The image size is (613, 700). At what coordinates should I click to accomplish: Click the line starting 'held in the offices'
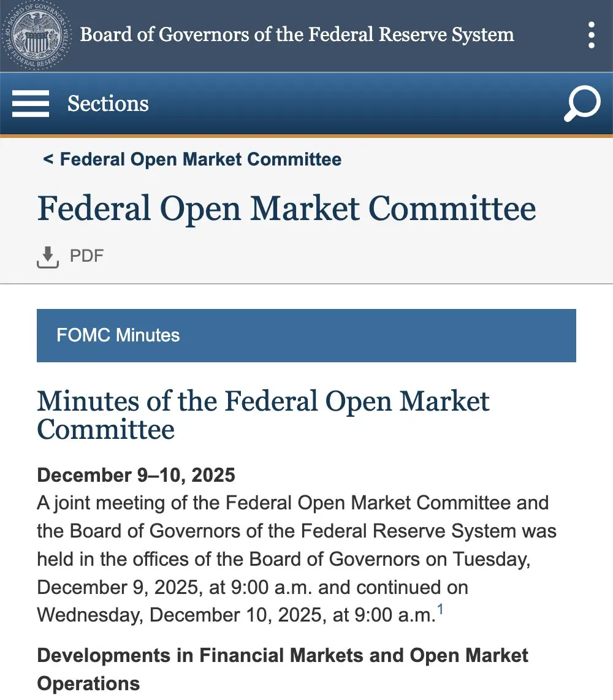point(283,560)
